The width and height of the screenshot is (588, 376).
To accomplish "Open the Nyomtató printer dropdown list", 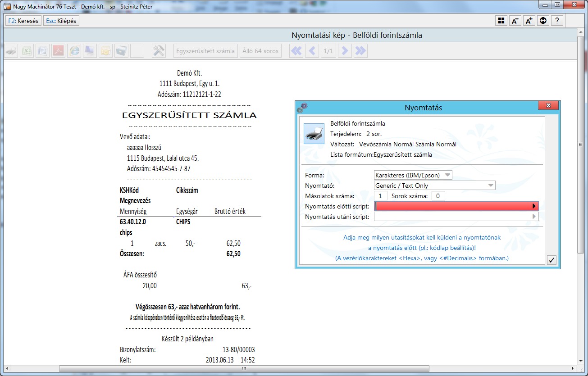I will tap(490, 186).
